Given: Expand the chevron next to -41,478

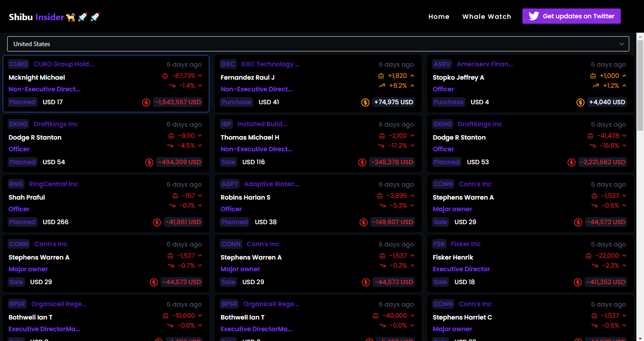Looking at the screenshot, I should tap(624, 136).
